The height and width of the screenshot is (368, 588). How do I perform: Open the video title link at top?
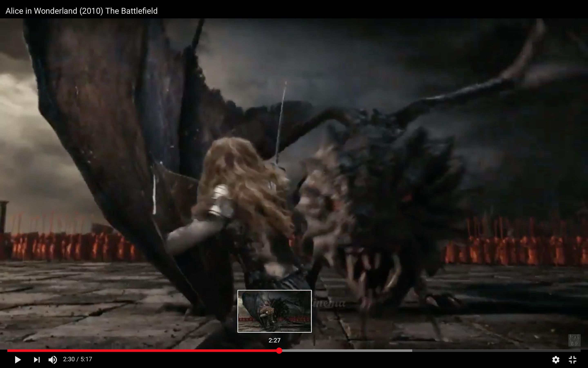81,11
